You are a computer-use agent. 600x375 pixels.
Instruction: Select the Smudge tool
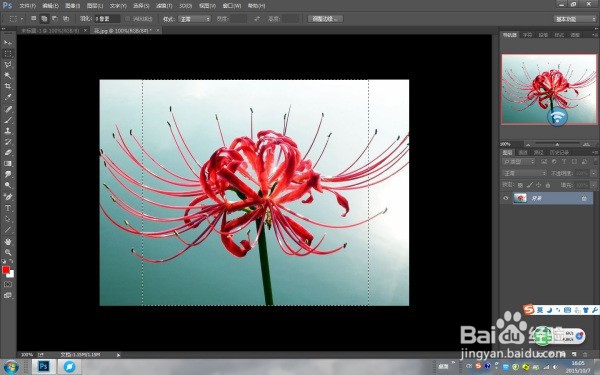pyautogui.click(x=8, y=174)
